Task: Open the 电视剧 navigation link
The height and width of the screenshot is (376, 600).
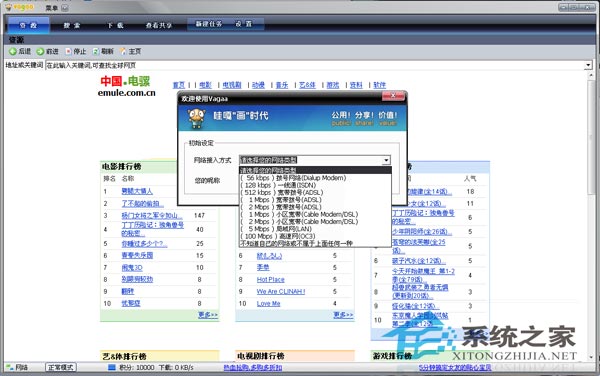Action: pyautogui.click(x=232, y=85)
